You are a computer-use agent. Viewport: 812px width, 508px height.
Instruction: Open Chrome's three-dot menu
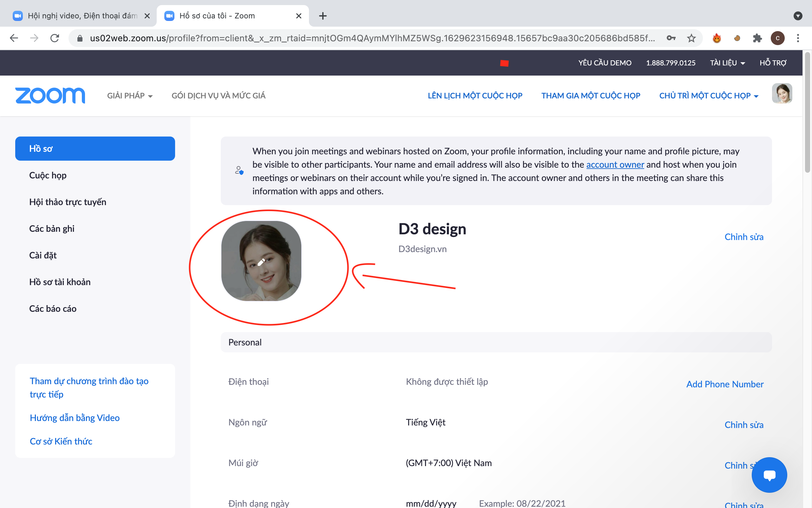click(x=798, y=38)
